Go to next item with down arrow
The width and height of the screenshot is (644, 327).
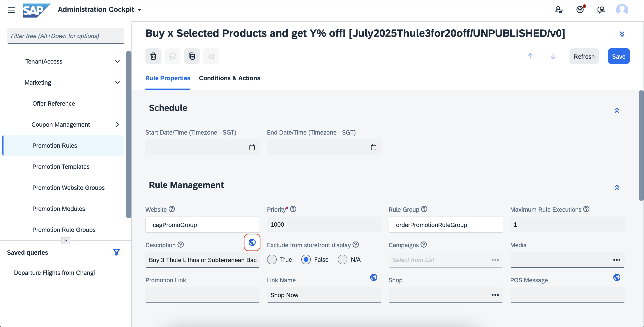tap(553, 56)
